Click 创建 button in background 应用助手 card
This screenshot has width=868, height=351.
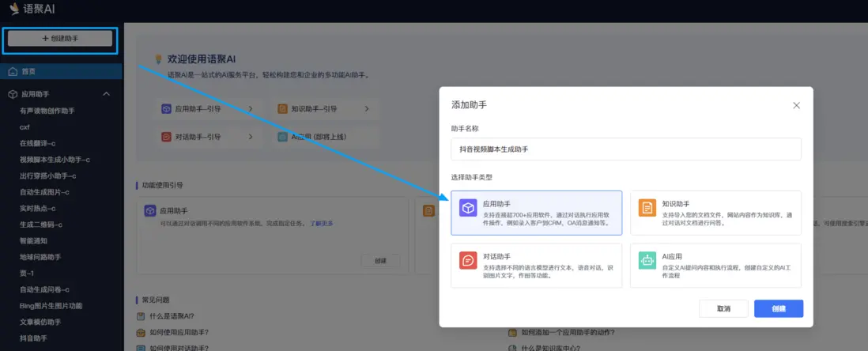coord(380,261)
